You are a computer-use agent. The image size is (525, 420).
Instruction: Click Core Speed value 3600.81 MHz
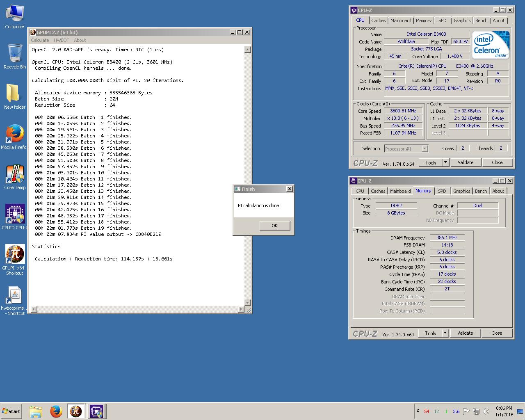(403, 111)
